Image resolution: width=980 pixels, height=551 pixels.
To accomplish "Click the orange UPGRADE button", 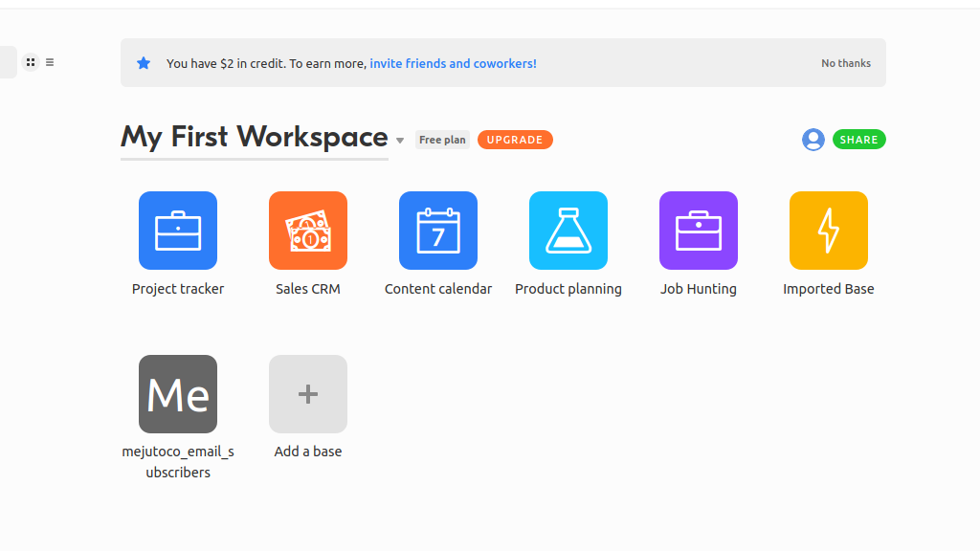I will coord(515,139).
